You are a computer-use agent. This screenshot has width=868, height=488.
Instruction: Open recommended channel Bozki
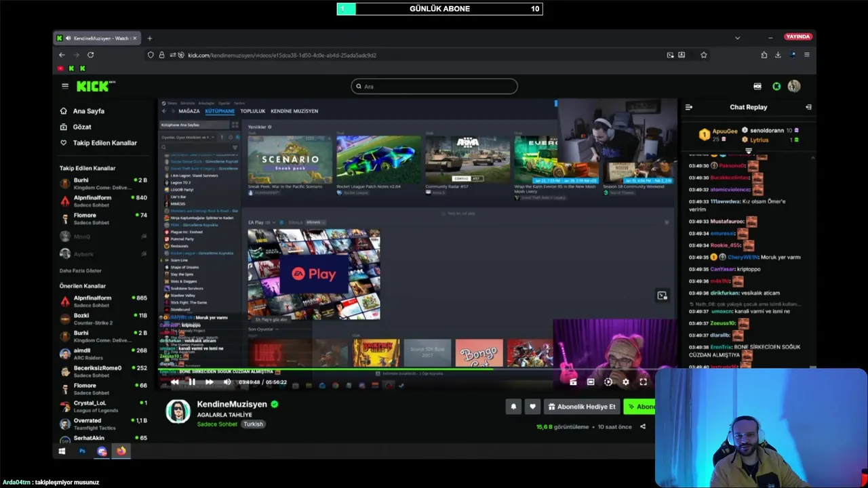(103, 319)
